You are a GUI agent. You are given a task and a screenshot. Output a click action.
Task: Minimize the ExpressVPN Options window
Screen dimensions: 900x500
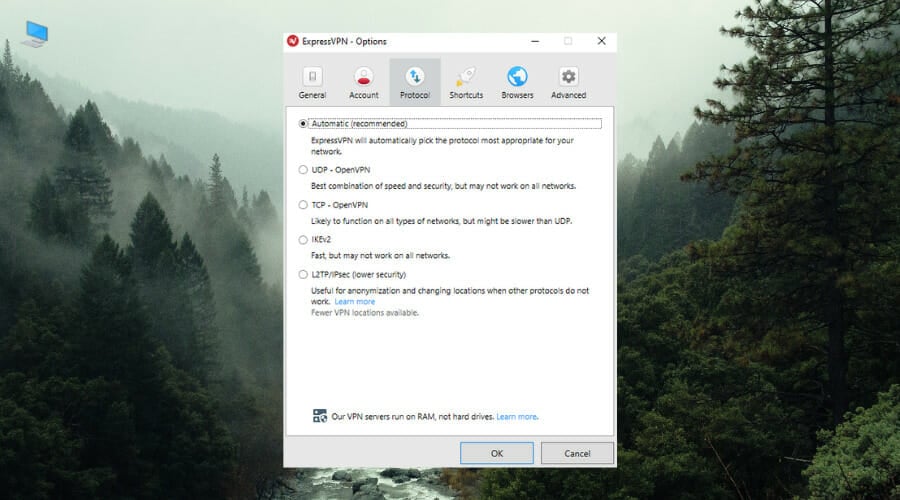(x=535, y=41)
